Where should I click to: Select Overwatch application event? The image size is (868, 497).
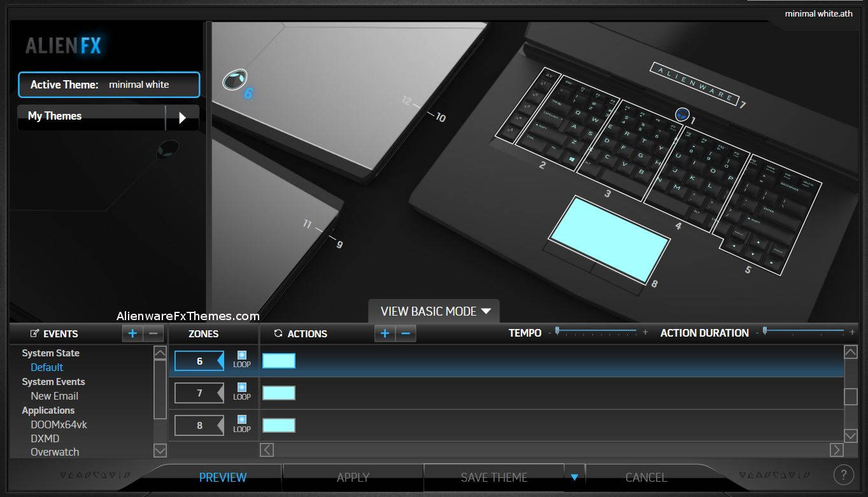coord(55,452)
